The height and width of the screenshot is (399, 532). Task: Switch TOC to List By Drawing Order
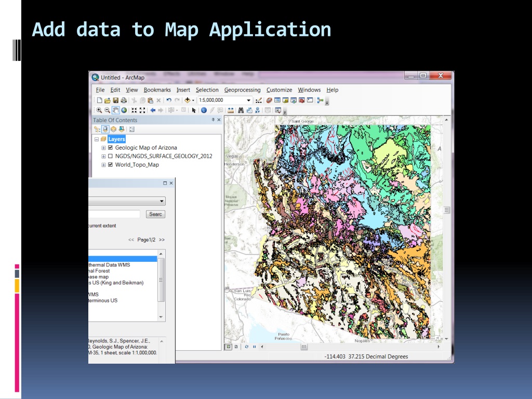(97, 129)
